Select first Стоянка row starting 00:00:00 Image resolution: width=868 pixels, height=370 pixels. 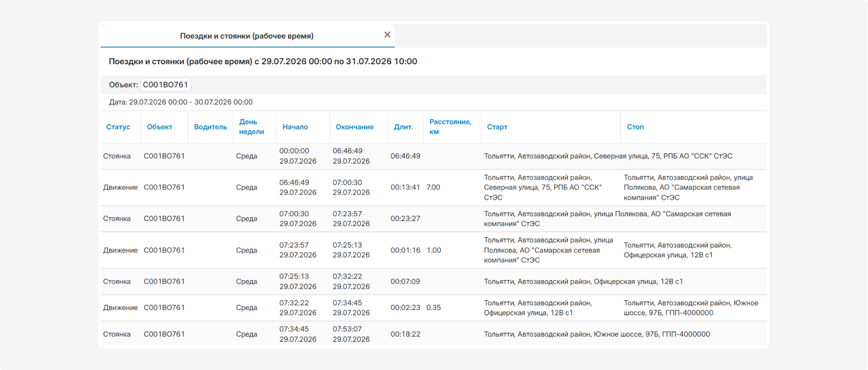(x=434, y=156)
